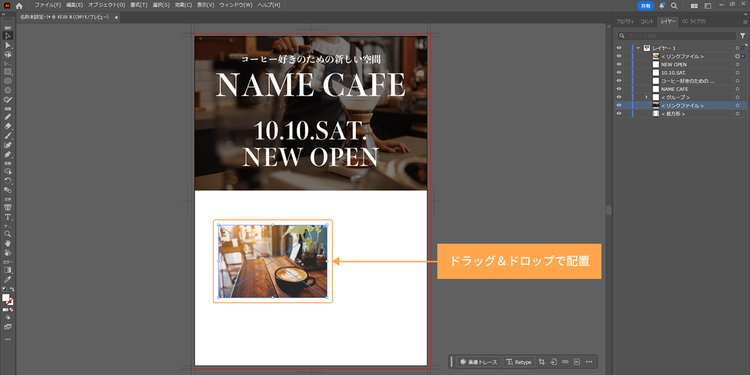750x375 pixels.
Task: Click the Retype button
Action: [x=519, y=362]
